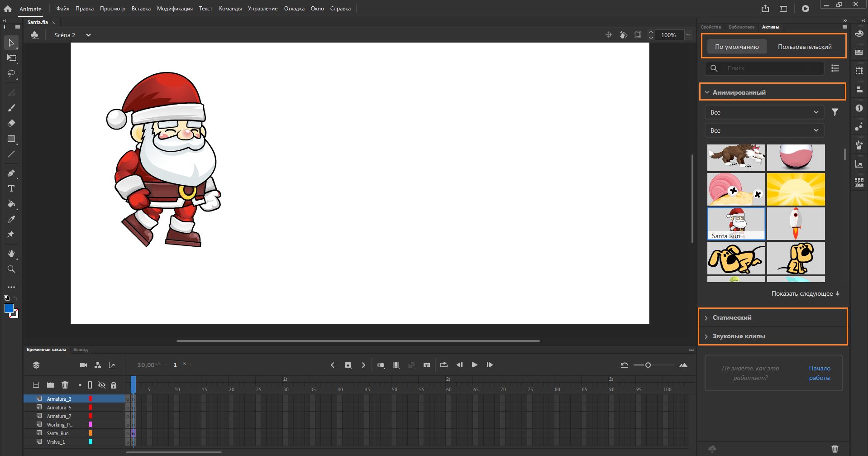Toggle clip content outside stage
Screen dimensions: 868x456
tap(638, 35)
